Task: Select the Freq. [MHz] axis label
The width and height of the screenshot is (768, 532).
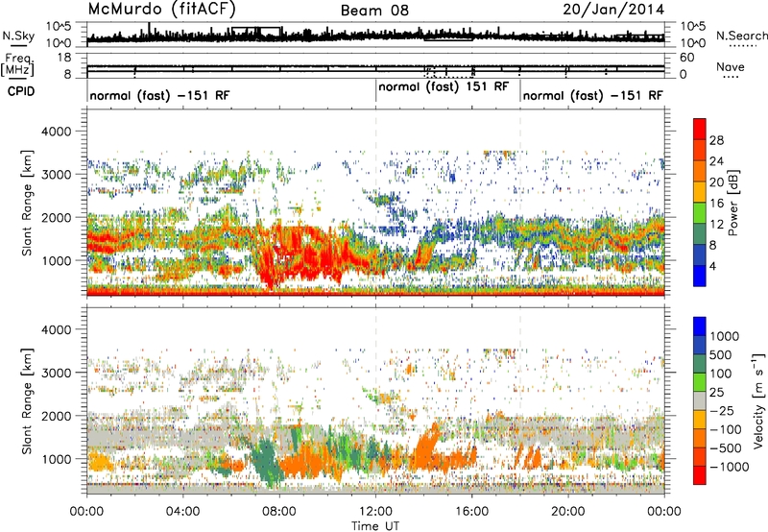Action: (x=17, y=65)
